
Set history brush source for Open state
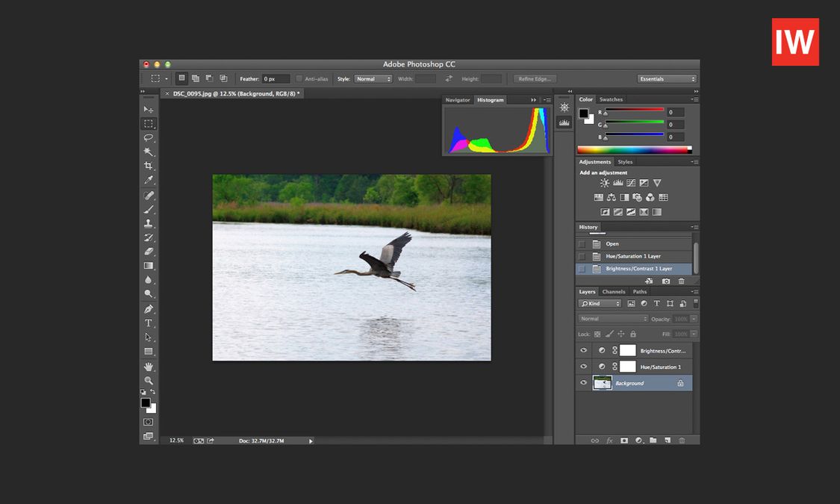click(x=582, y=243)
